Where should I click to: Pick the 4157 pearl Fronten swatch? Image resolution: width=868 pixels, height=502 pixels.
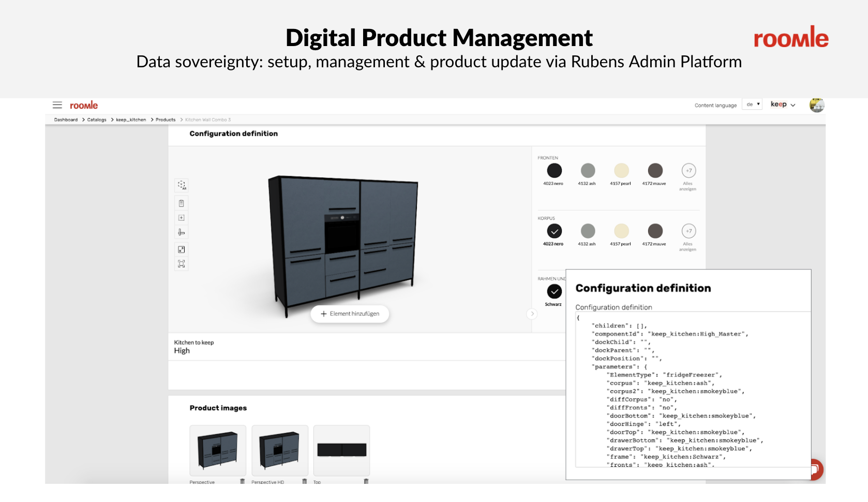click(x=621, y=171)
